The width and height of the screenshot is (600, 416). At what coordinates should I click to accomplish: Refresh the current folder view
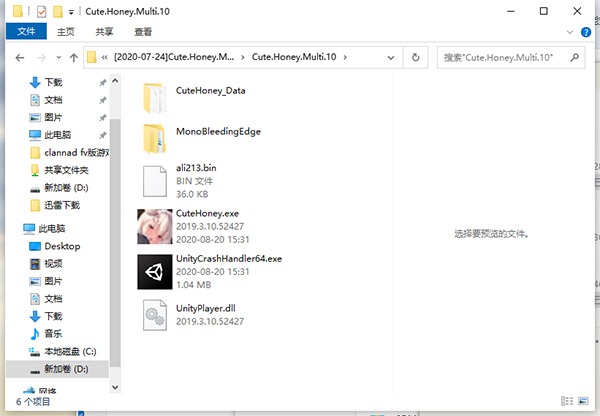point(416,58)
